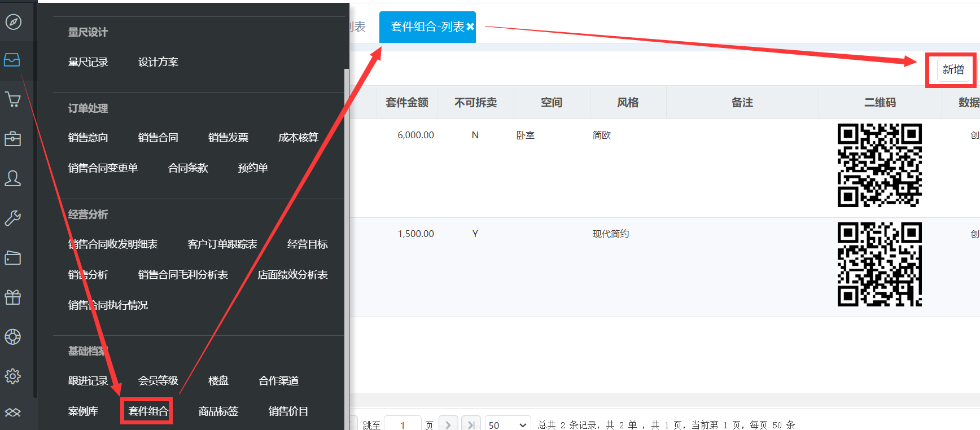Screen dimensions: 980x430
Task: Click the 空间 column header
Action: click(552, 103)
